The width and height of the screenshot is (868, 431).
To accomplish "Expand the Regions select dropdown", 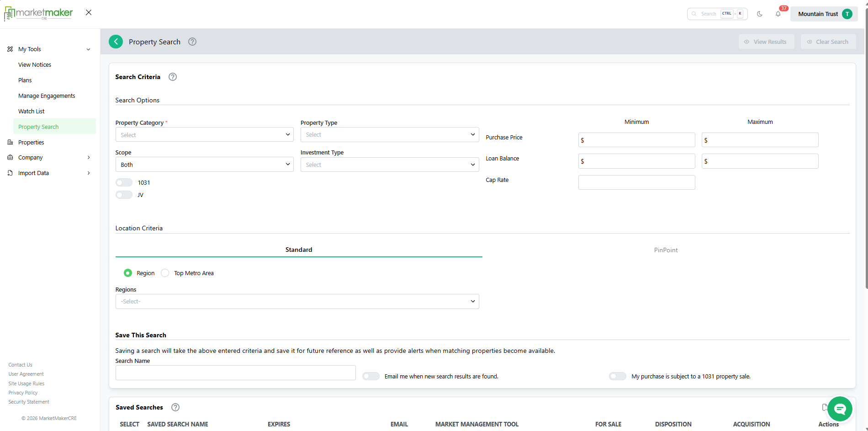I will pyautogui.click(x=297, y=302).
